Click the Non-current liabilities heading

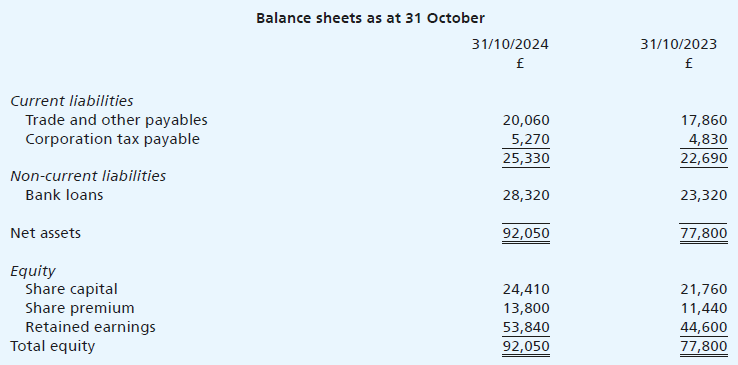click(88, 176)
